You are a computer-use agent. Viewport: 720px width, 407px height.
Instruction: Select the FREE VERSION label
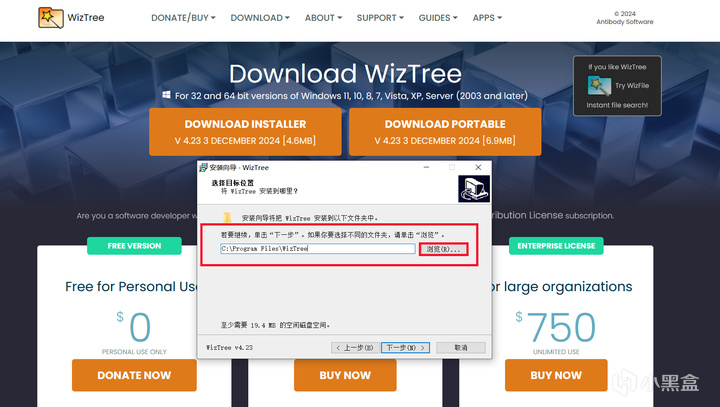point(134,246)
